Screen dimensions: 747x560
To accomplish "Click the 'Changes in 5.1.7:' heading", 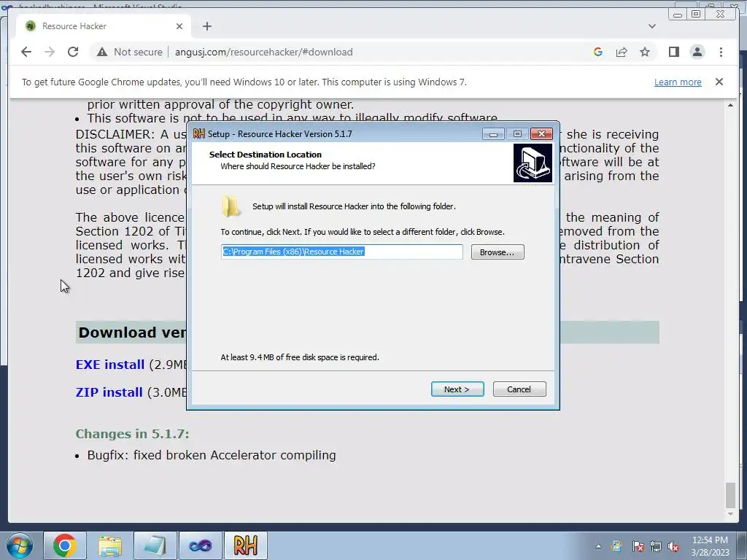I will [x=133, y=434].
